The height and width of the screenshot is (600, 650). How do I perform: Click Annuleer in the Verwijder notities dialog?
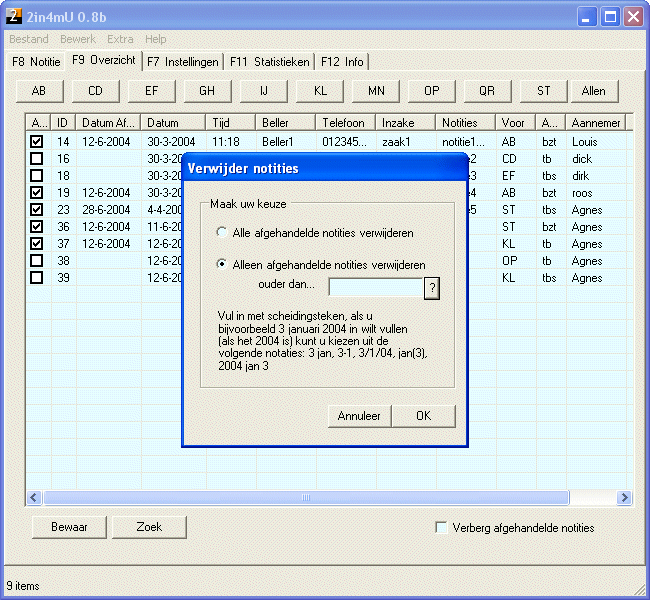tap(359, 416)
